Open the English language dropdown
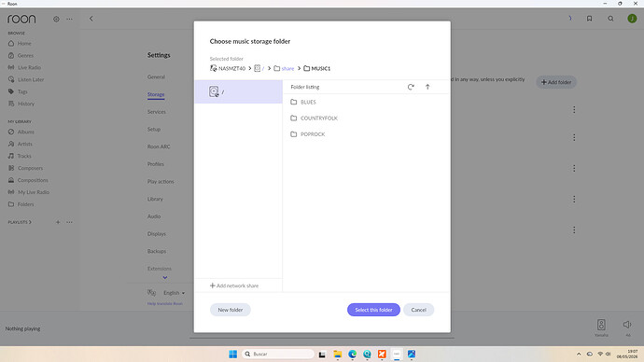Viewport: 644px width, 362px height. pos(175,293)
